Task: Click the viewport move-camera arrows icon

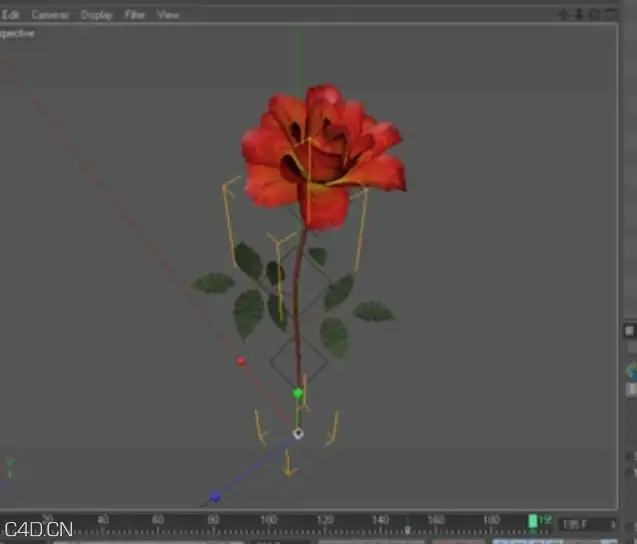Action: pos(563,15)
